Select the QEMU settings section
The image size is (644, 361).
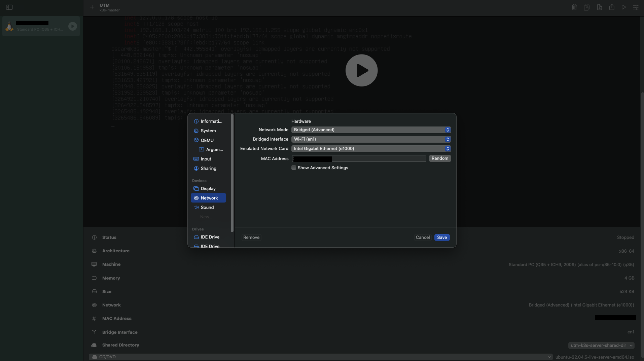(206, 140)
